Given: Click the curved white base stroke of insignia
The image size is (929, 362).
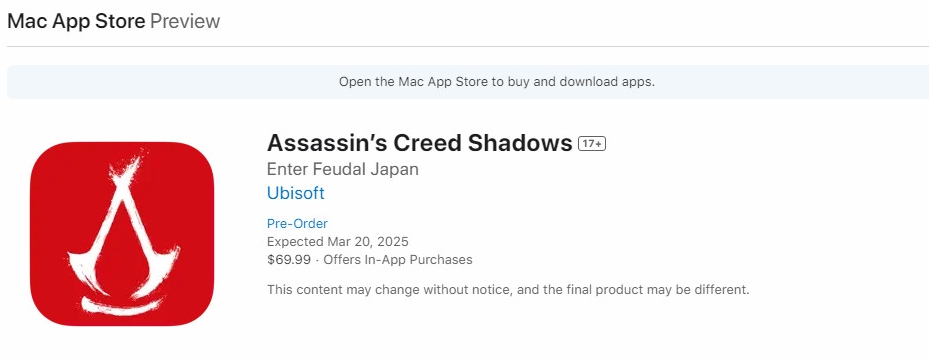Looking at the screenshot, I should pos(122,305).
